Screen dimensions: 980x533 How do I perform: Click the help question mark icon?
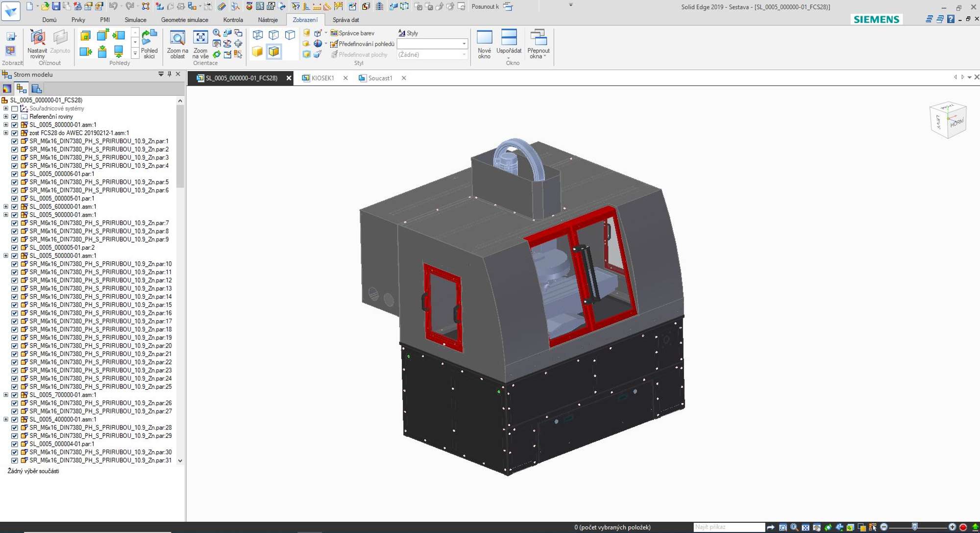point(951,19)
